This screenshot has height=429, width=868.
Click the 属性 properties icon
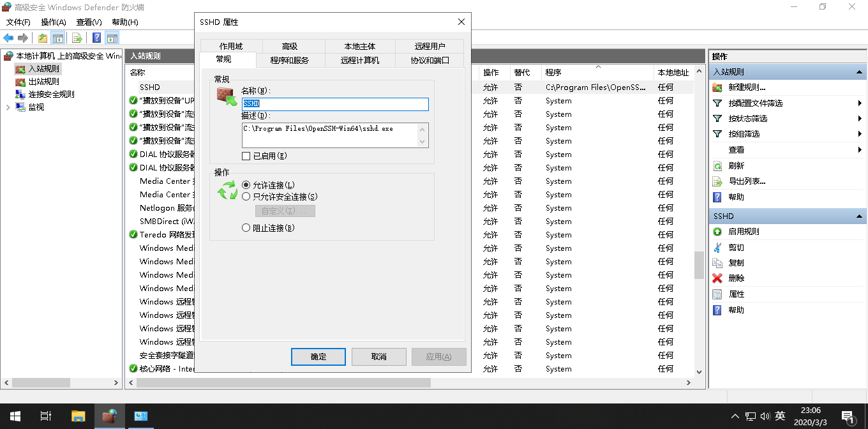click(717, 294)
